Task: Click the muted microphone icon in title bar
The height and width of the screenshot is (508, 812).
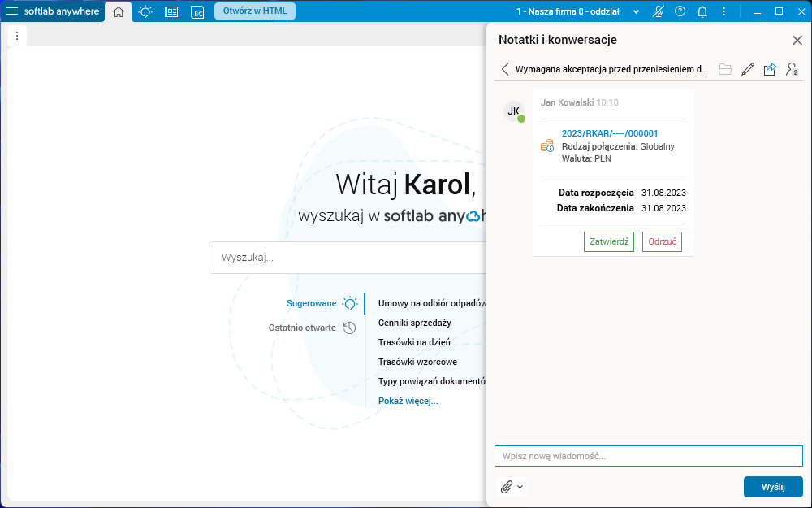Action: [658, 11]
